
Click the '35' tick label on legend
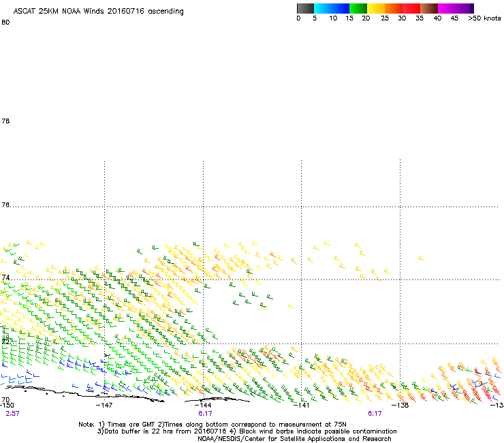tap(420, 18)
